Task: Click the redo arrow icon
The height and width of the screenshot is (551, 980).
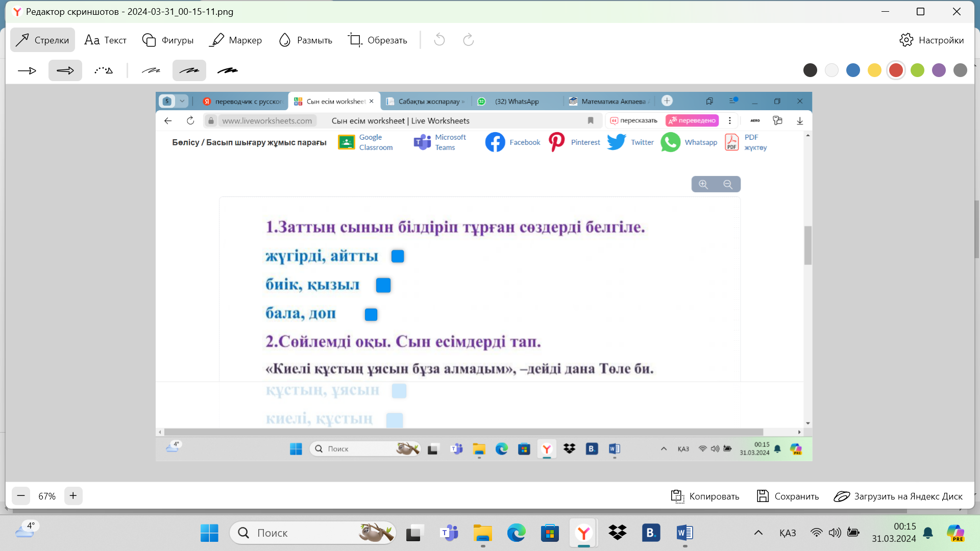Action: (468, 40)
